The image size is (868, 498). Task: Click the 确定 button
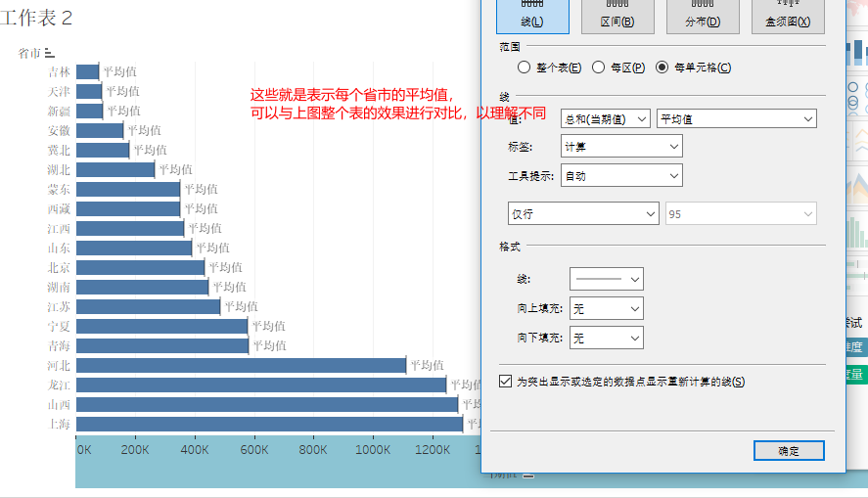coord(789,450)
